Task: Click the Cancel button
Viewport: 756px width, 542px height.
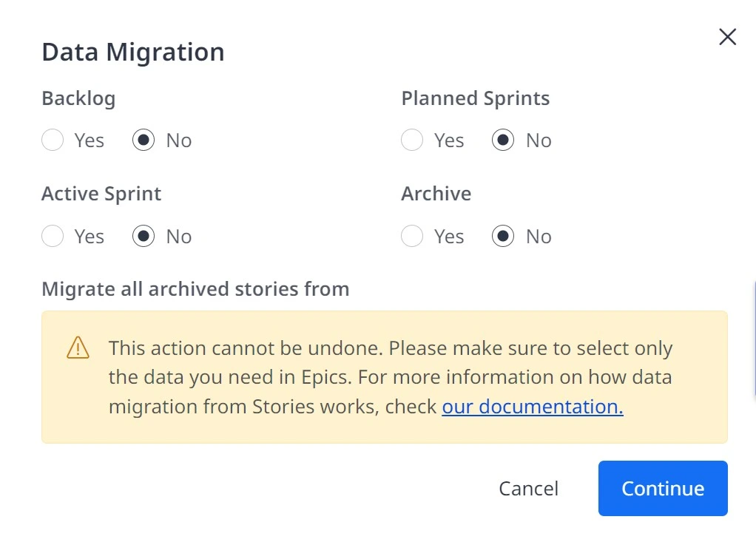Action: click(x=528, y=489)
